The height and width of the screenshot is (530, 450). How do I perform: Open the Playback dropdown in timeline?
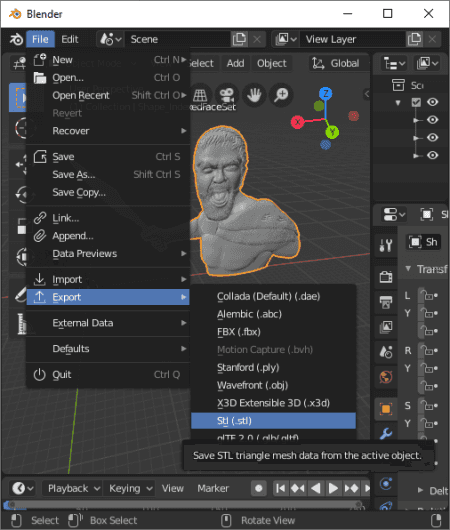click(74, 488)
